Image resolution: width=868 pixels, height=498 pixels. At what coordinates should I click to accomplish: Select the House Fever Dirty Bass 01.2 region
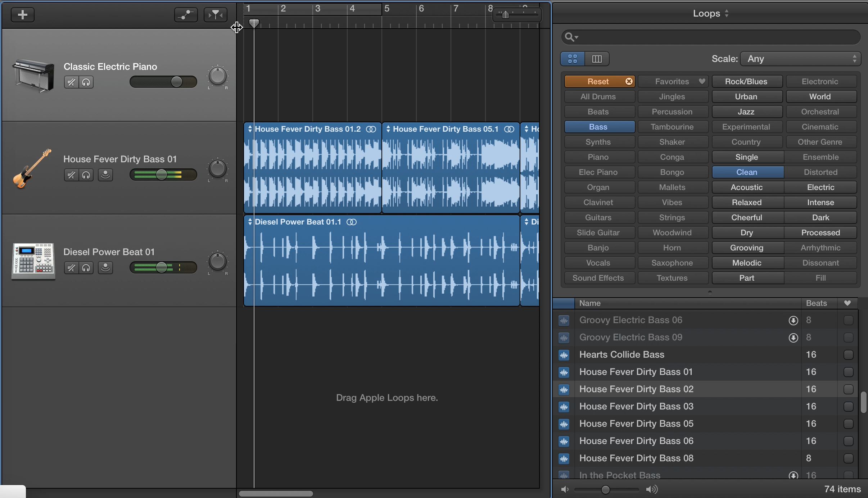(x=313, y=168)
